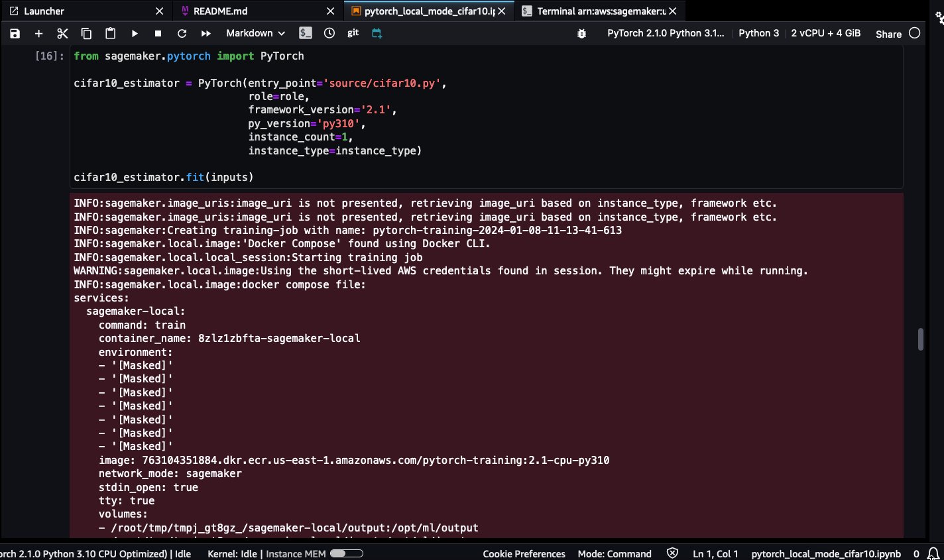Open the Markdown cell type dropdown
This screenshot has width=944, height=560.
tap(255, 33)
